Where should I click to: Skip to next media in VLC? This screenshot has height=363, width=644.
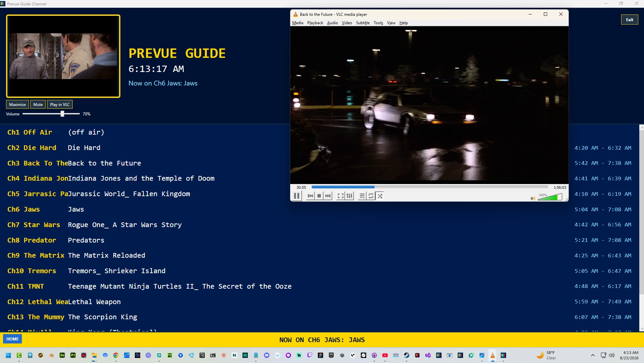328,196
